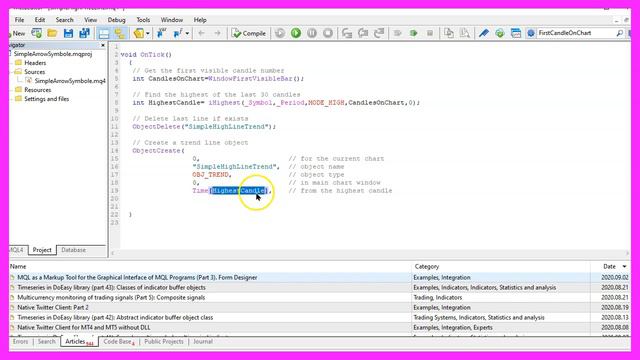Open the Edit menu
The image size is (640, 360).
40,20
